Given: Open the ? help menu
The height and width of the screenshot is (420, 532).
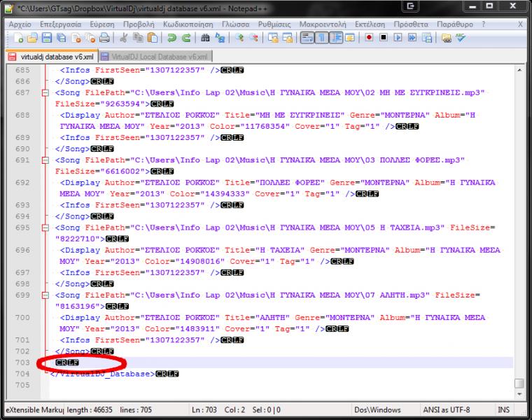Looking at the screenshot, I should (484, 24).
